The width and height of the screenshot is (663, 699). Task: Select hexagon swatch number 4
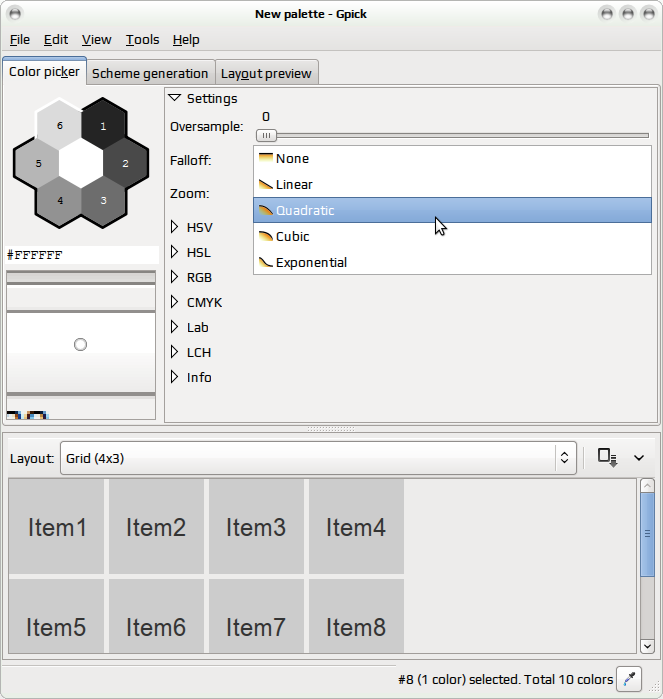click(60, 201)
